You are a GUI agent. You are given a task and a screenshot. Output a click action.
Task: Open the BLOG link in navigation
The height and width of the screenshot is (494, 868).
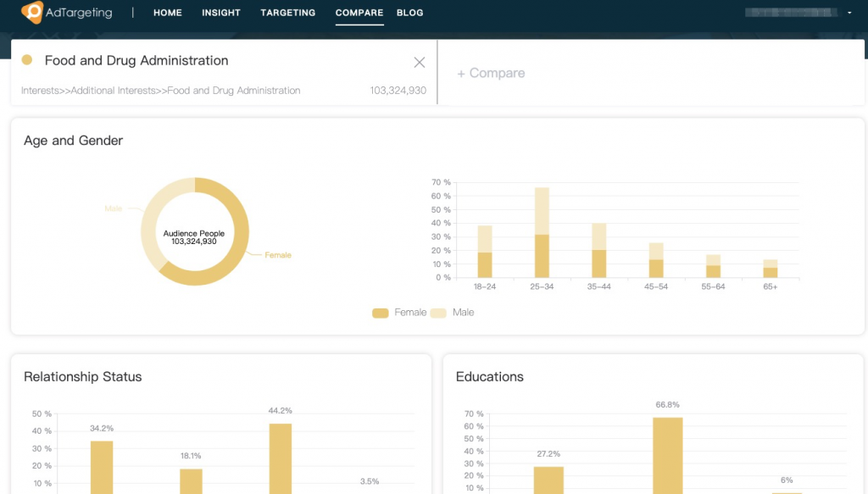[409, 13]
